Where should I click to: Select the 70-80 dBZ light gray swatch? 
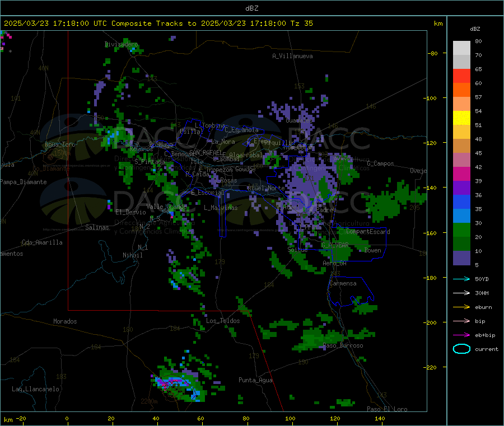[x=461, y=48]
